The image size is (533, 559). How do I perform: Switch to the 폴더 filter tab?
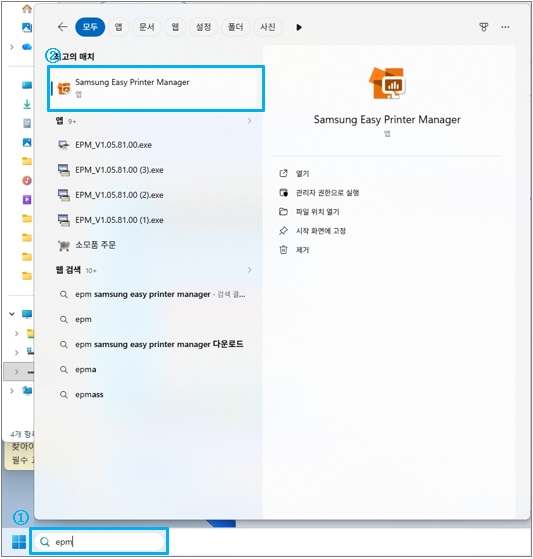tap(236, 27)
